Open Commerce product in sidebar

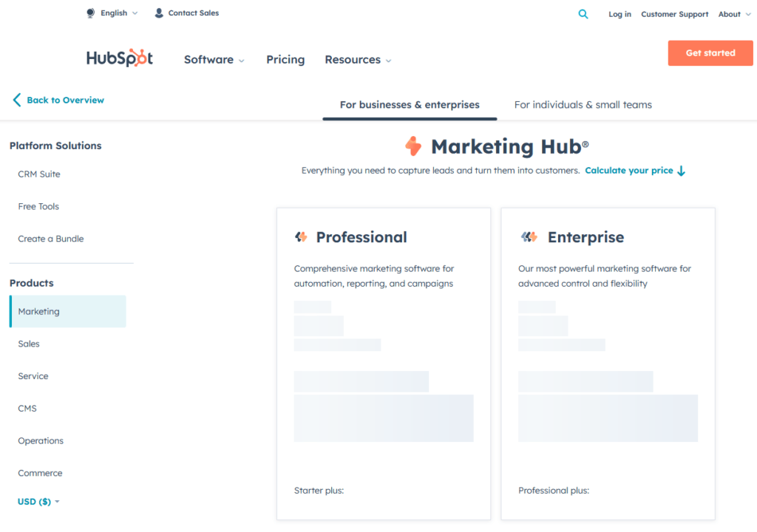coord(40,473)
